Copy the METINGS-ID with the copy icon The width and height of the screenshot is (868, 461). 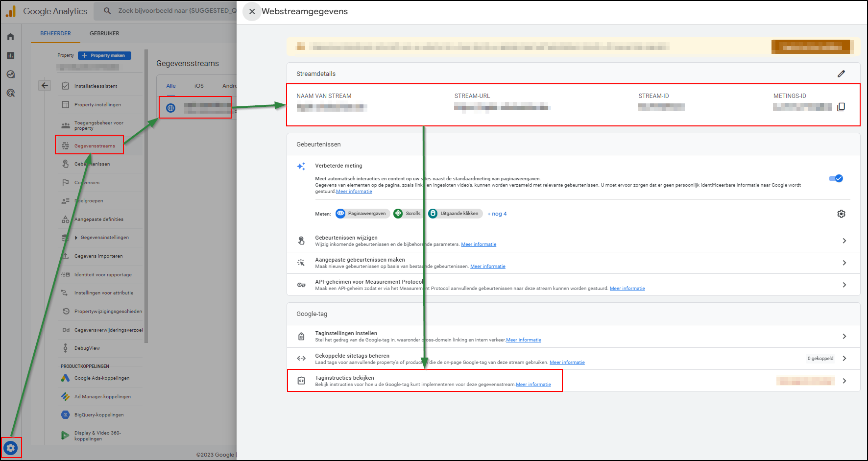pyautogui.click(x=841, y=106)
